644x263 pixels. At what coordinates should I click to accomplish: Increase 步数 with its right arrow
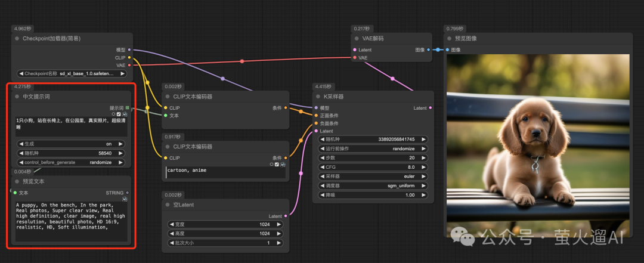423,158
